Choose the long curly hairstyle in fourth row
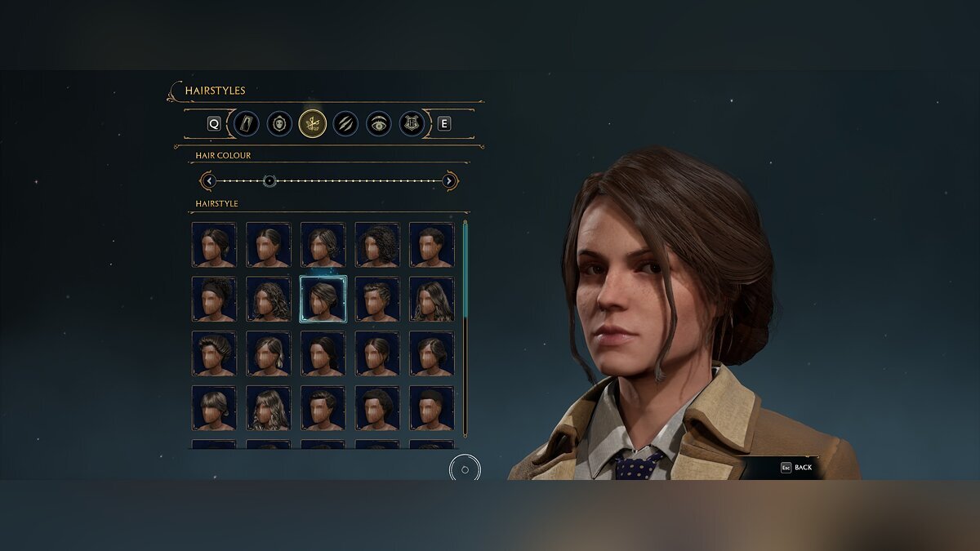The image size is (980, 551). (x=269, y=408)
